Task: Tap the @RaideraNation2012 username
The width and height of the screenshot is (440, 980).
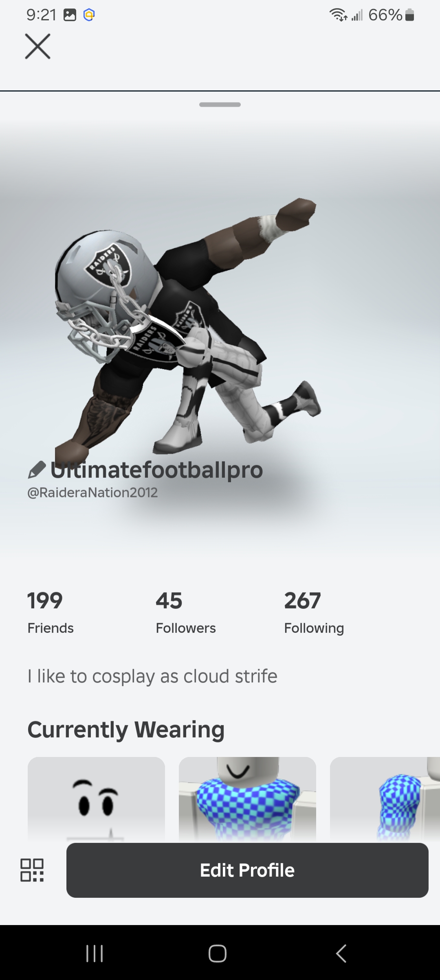Action: [92, 492]
